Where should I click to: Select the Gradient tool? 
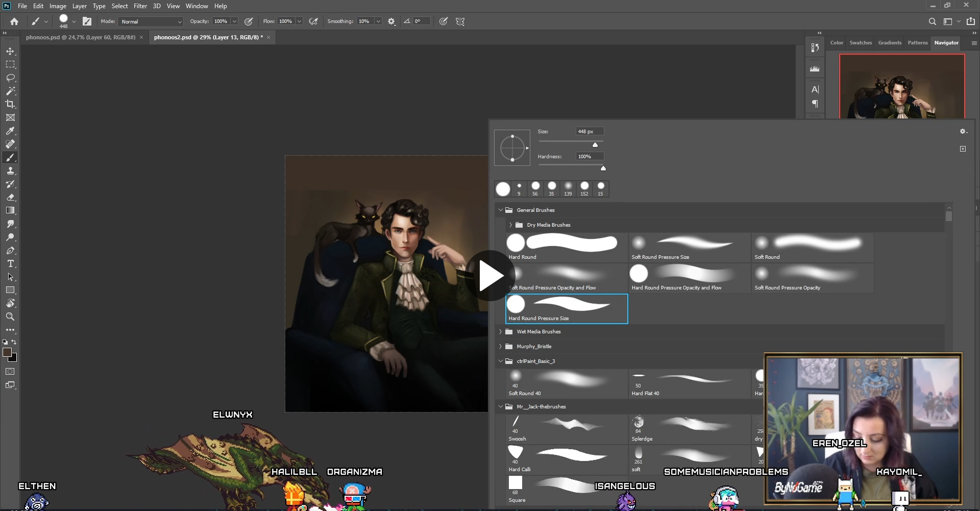[x=10, y=210]
